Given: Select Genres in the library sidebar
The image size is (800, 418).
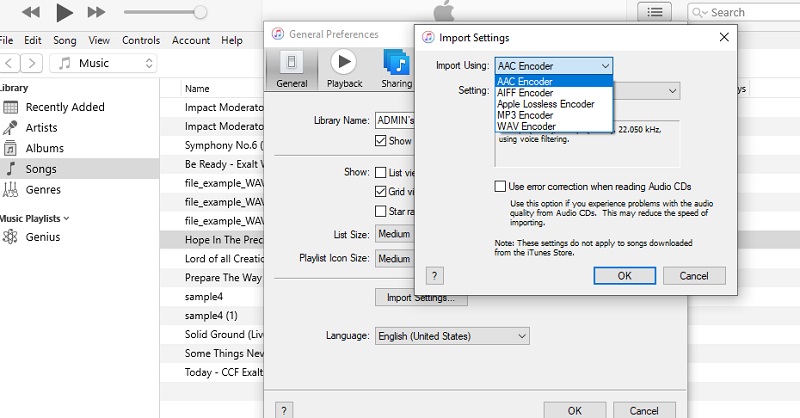Looking at the screenshot, I should (43, 190).
